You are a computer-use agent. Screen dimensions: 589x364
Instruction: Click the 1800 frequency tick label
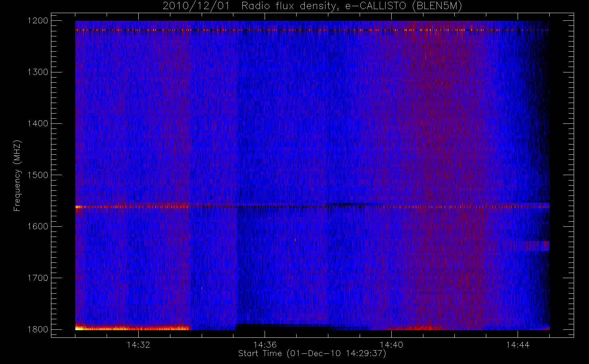[x=38, y=329]
